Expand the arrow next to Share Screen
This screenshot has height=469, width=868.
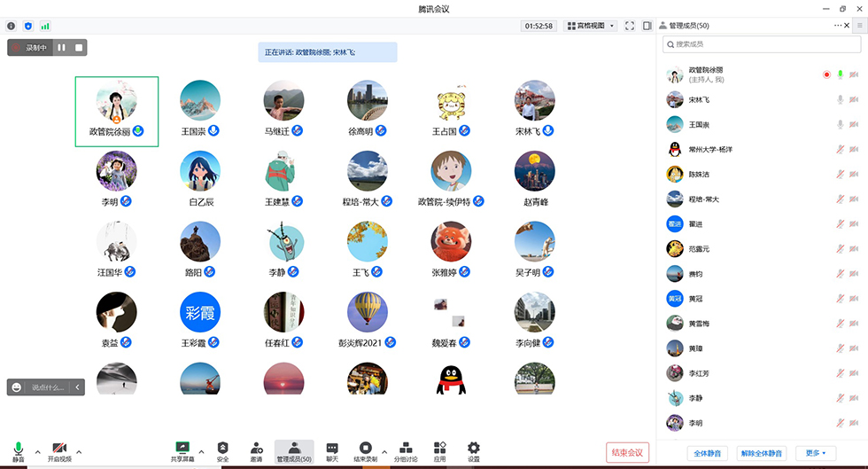201,451
